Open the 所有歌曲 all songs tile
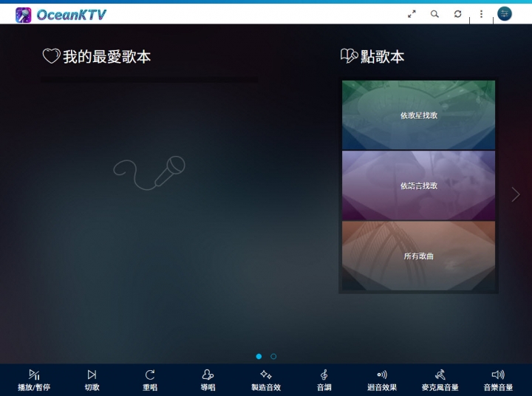The width and height of the screenshot is (532, 396). click(x=418, y=256)
